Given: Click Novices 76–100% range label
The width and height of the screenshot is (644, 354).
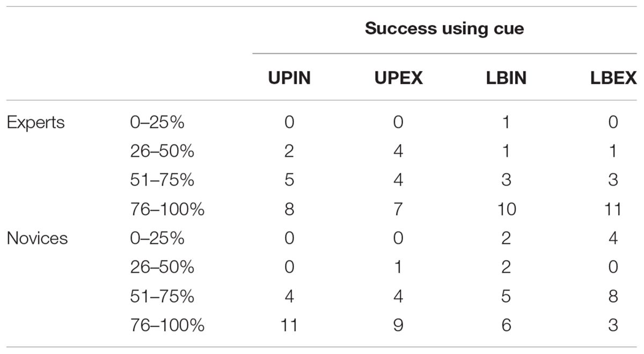Looking at the screenshot, I should click(x=167, y=325).
